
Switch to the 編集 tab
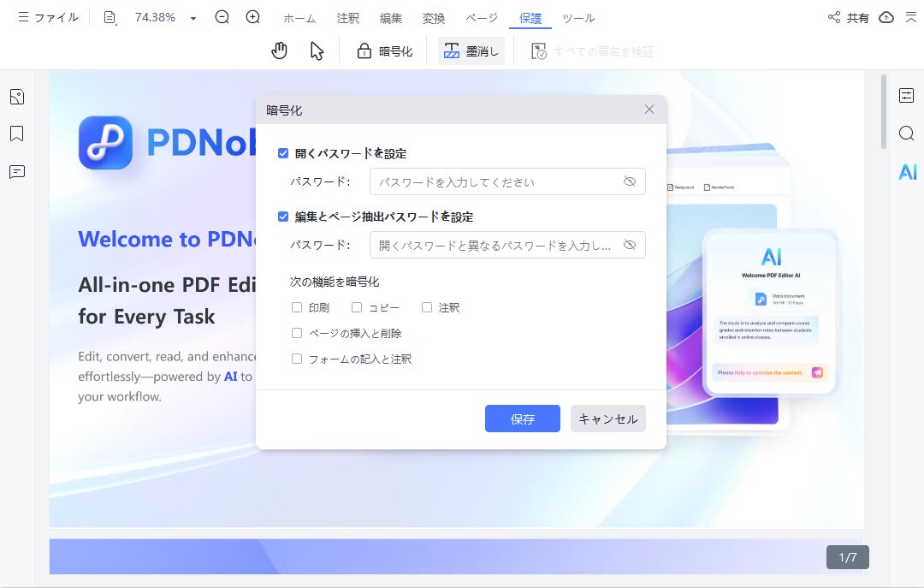[x=391, y=18]
